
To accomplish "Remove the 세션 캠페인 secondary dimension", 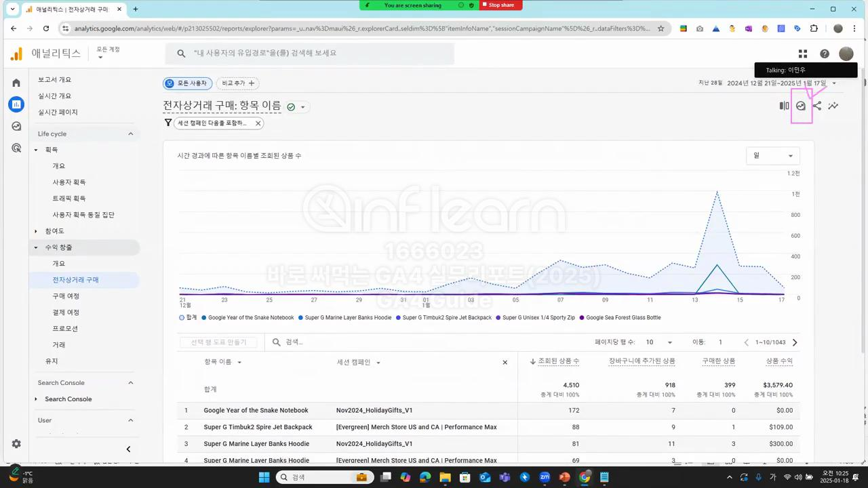I will (x=505, y=363).
